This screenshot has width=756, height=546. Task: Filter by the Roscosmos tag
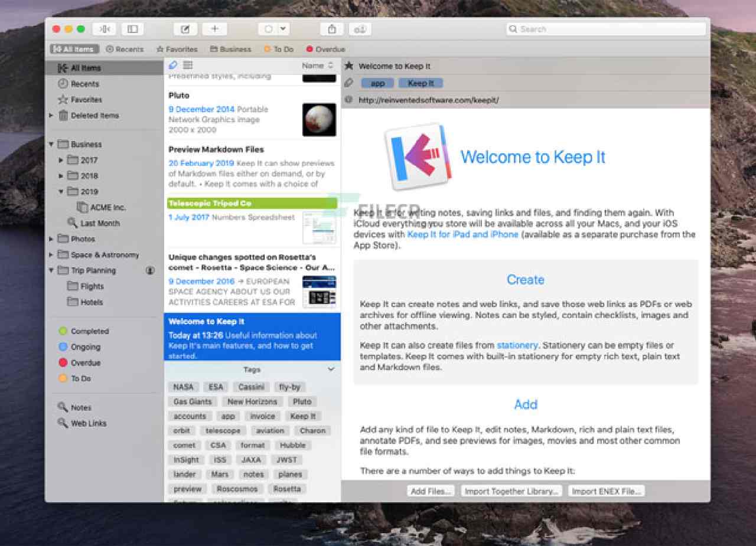(x=237, y=489)
